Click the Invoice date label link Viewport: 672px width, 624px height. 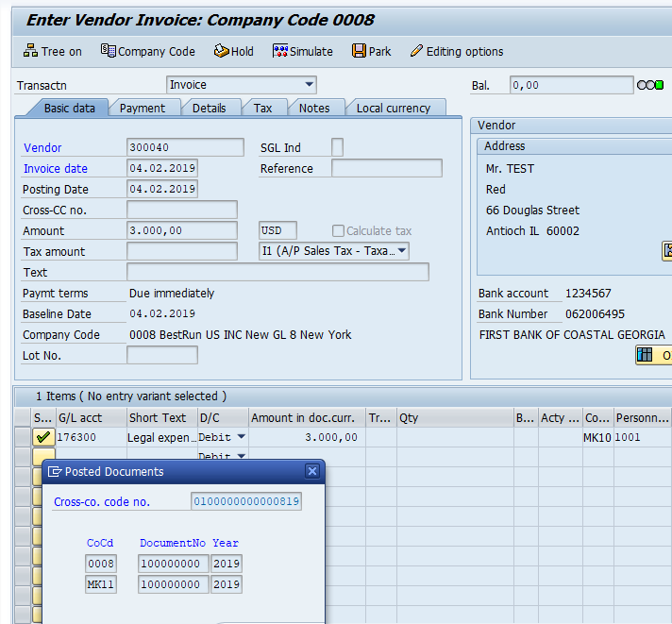pos(55,169)
